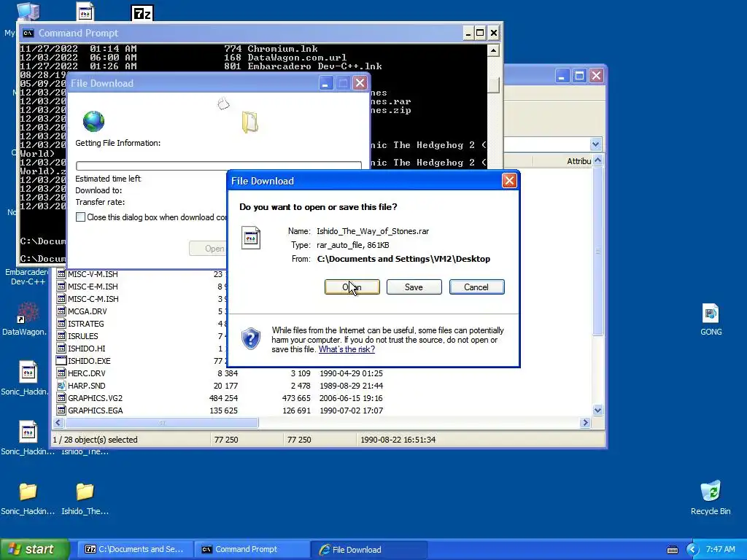747x560 pixels.
Task: Click horizontal scrollbar left arrow in 7-Zip
Action: (58, 422)
